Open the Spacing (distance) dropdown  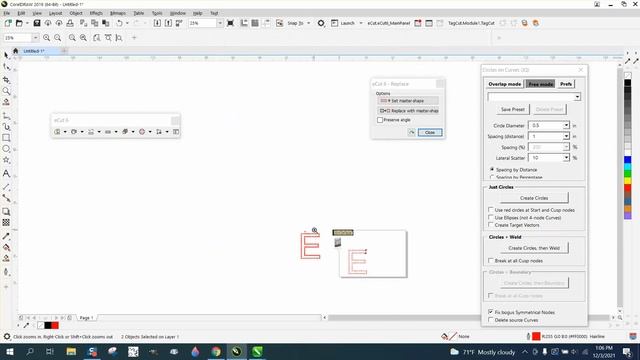[566, 136]
